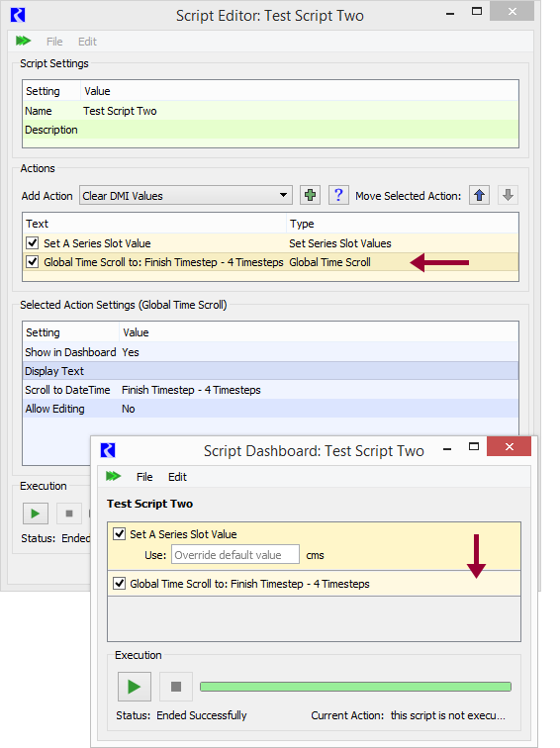Click the Override default value input field
The width and height of the screenshot is (560, 748).
235,555
